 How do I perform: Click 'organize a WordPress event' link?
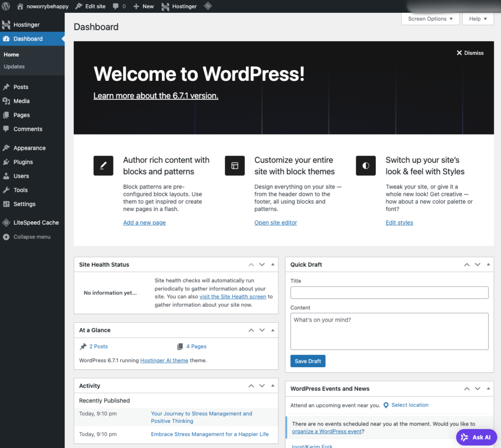point(326,431)
